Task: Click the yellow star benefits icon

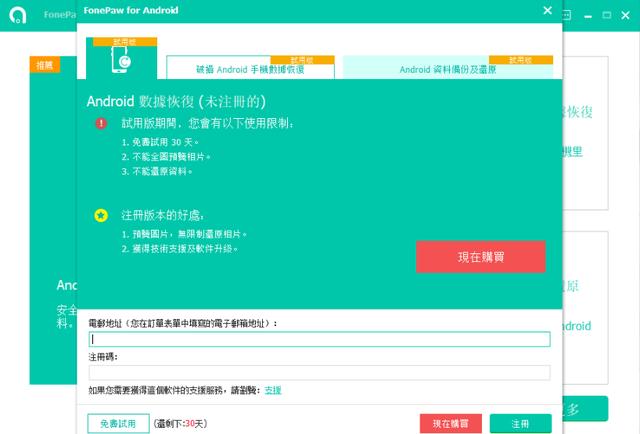Action: 101,215
